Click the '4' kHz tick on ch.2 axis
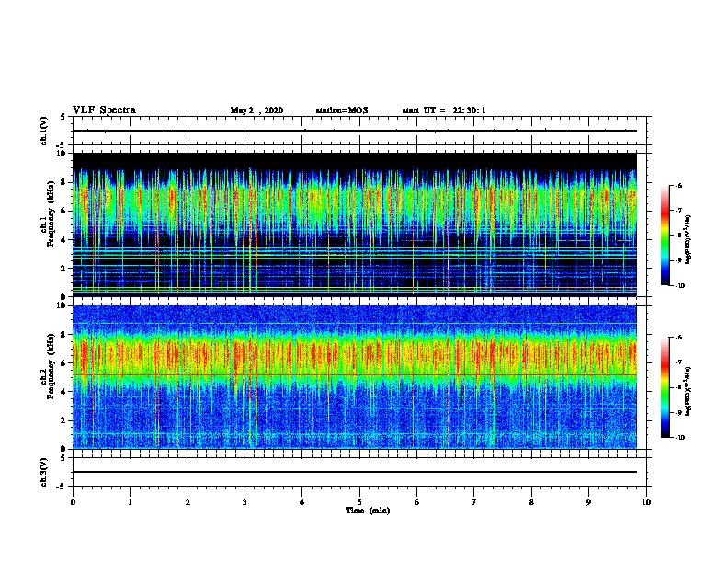This screenshot has width=728, height=563. (x=63, y=392)
